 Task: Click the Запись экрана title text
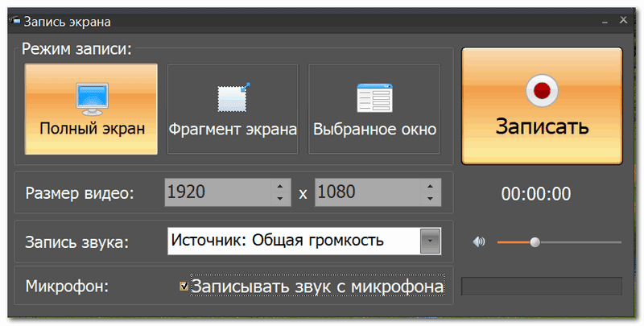[x=67, y=22]
